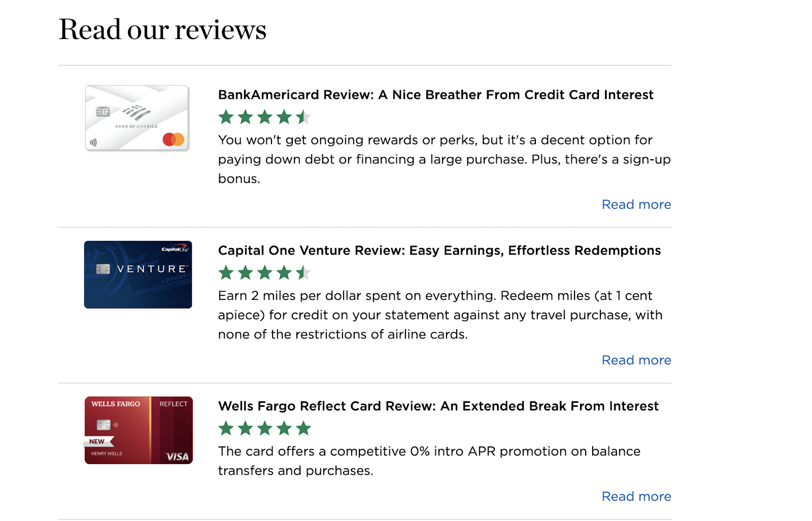
Task: Click the Wells Fargo Reflect five-star rating
Action: 264,429
